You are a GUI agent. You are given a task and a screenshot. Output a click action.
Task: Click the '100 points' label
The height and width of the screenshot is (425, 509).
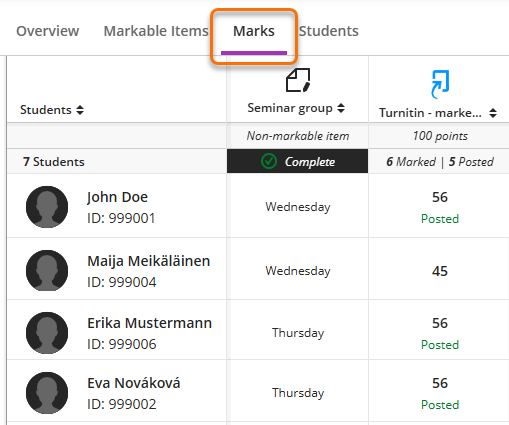coord(440,136)
